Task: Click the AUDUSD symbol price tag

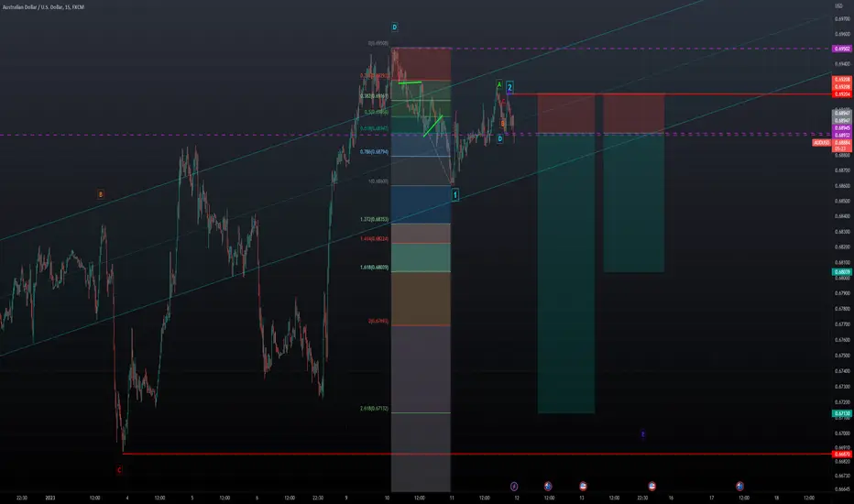Action: 821,143
